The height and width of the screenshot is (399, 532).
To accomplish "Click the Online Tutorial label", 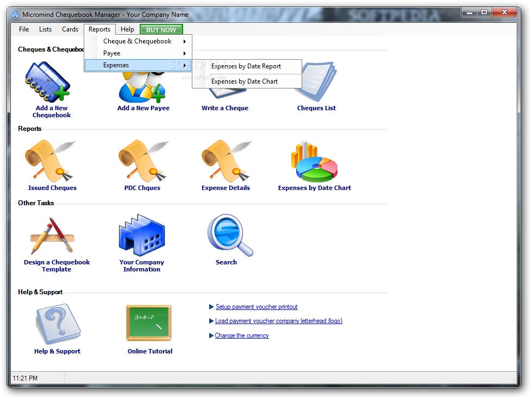I will point(150,352).
